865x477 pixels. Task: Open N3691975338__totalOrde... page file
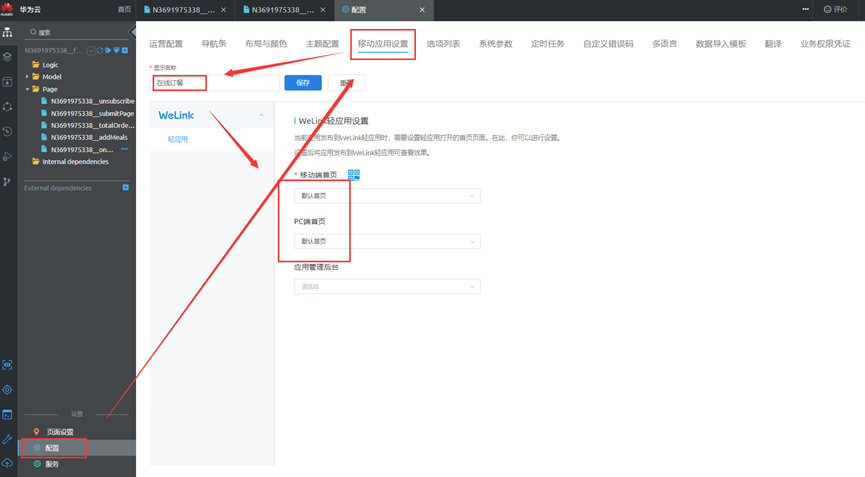click(x=92, y=125)
